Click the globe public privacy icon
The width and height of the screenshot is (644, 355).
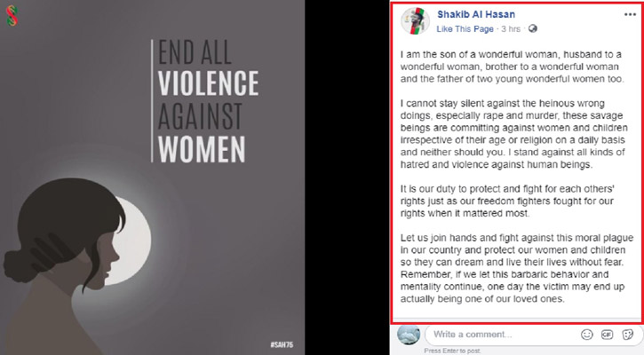click(x=533, y=28)
